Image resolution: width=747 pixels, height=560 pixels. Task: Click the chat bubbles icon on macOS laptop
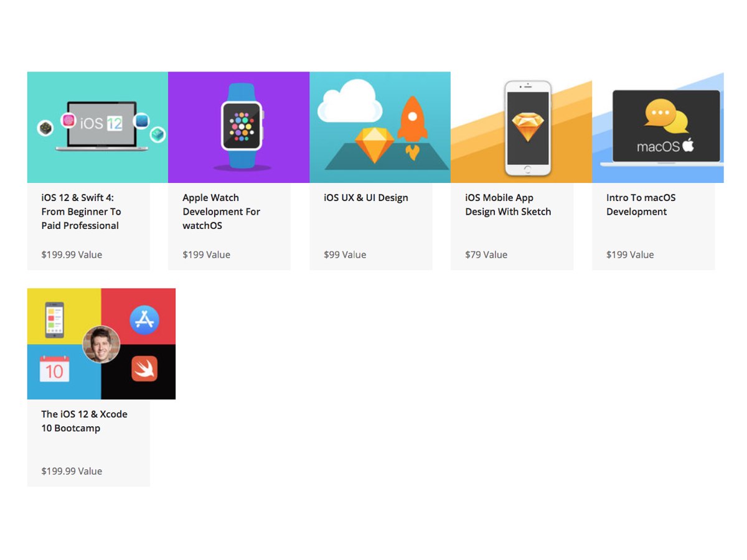pos(667,118)
